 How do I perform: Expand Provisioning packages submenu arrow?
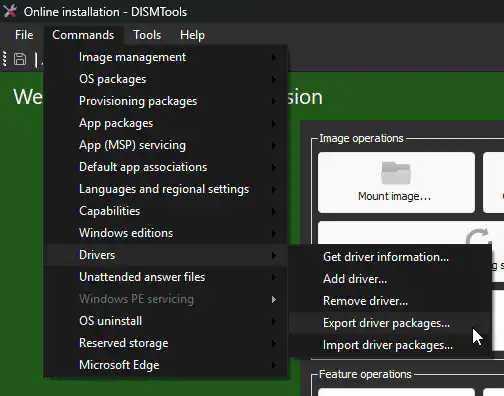274,101
